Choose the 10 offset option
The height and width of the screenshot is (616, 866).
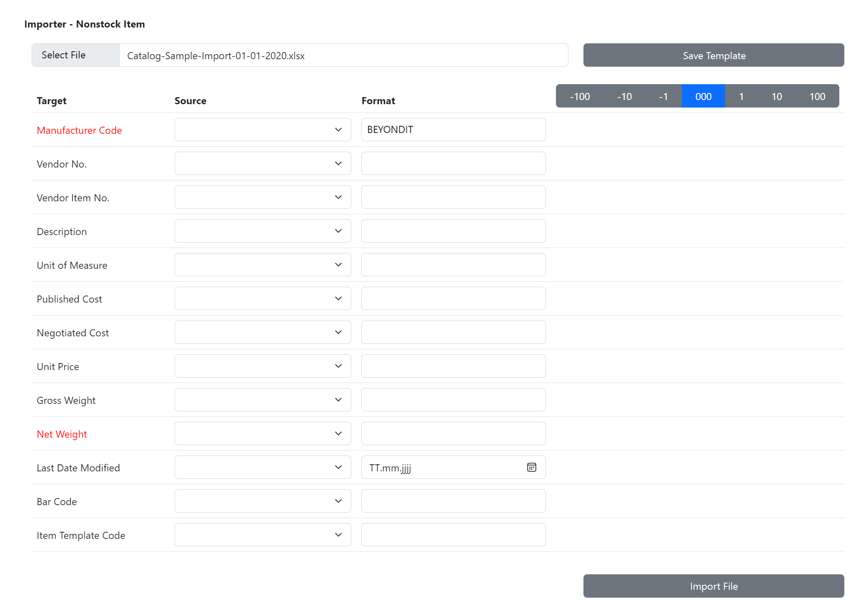coord(776,96)
